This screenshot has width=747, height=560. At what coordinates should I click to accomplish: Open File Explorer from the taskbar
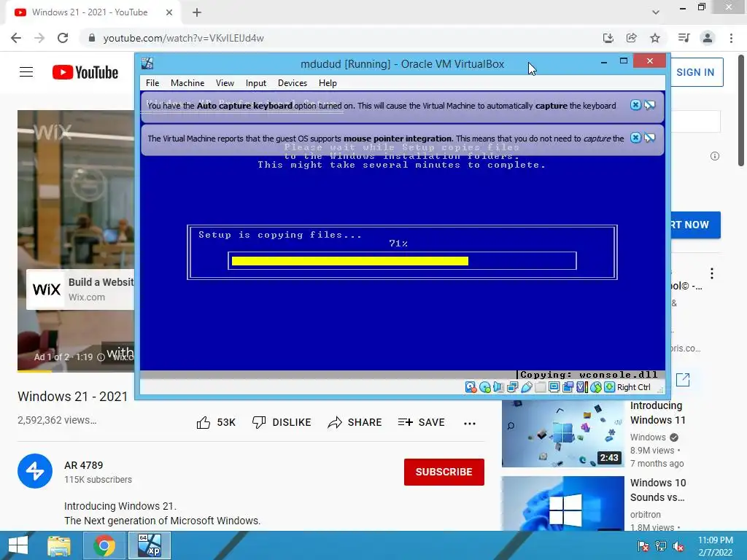(59, 545)
